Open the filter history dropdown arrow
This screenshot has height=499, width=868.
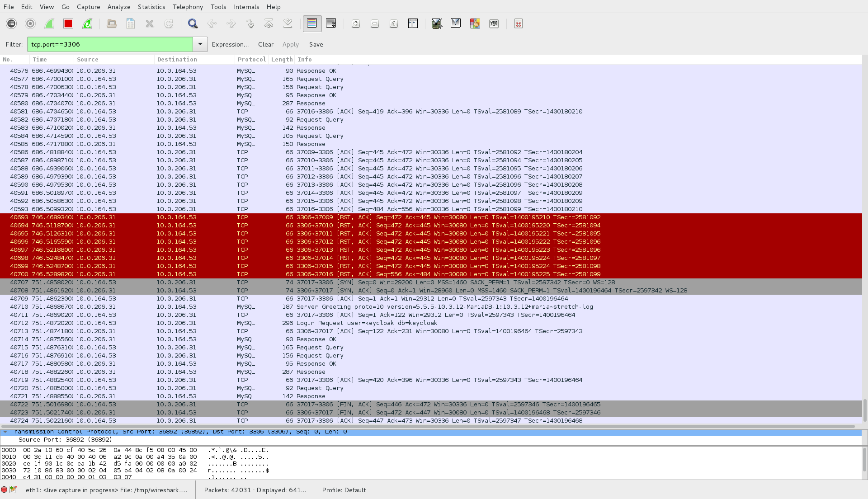[x=200, y=44]
